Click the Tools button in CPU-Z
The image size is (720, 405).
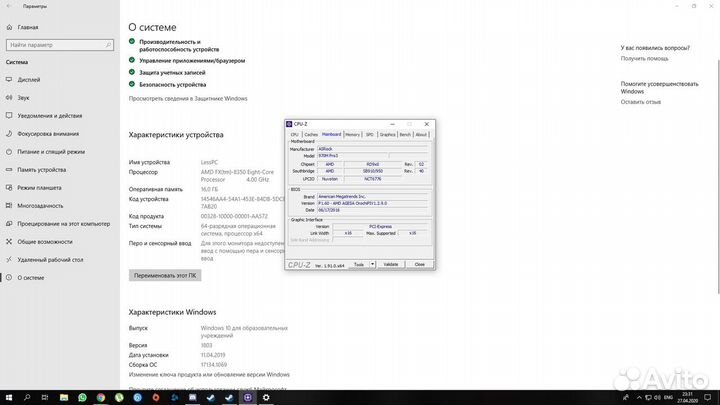(x=359, y=264)
